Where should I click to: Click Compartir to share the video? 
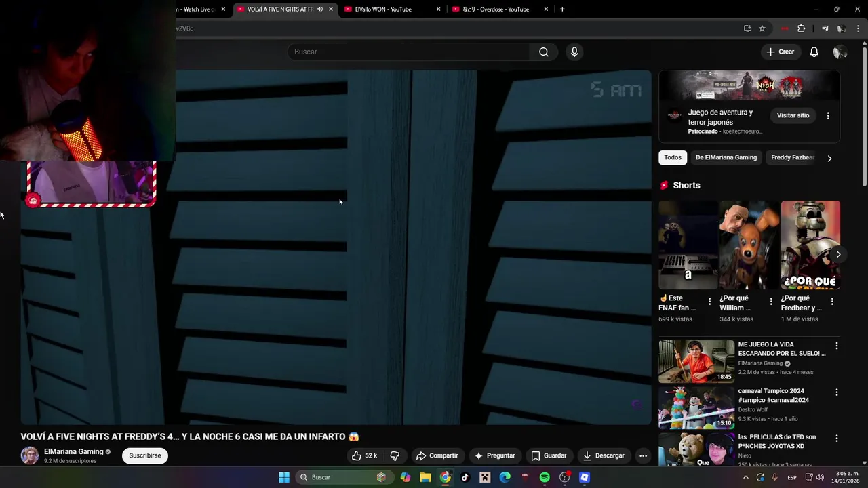click(437, 455)
